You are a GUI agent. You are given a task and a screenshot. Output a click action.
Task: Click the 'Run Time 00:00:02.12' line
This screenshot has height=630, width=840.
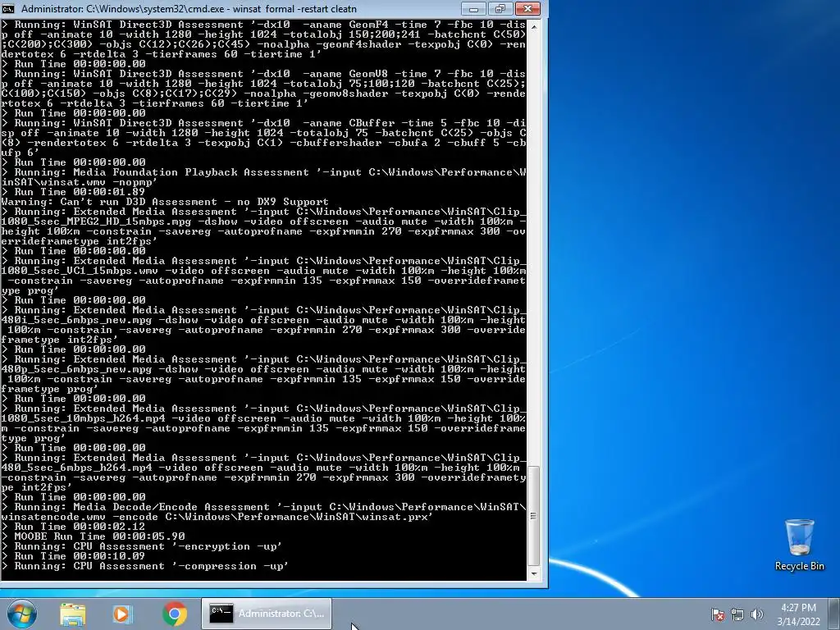click(73, 527)
